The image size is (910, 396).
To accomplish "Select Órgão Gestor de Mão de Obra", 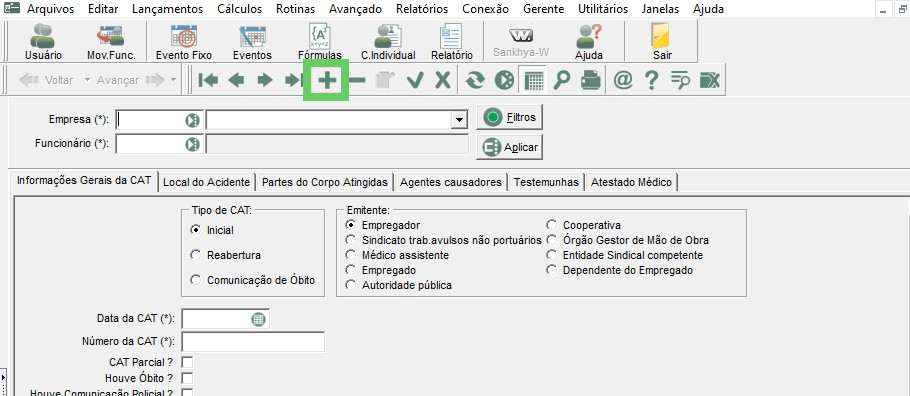I will (551, 240).
